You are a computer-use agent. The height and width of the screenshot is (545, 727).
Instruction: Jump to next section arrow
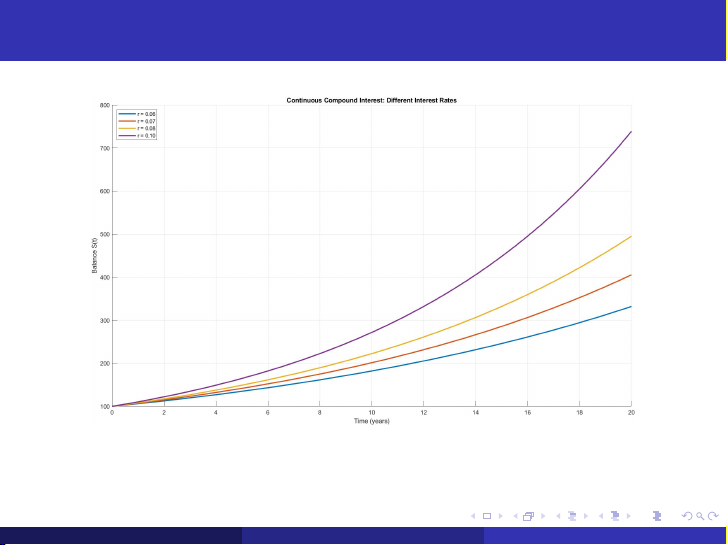628,516
